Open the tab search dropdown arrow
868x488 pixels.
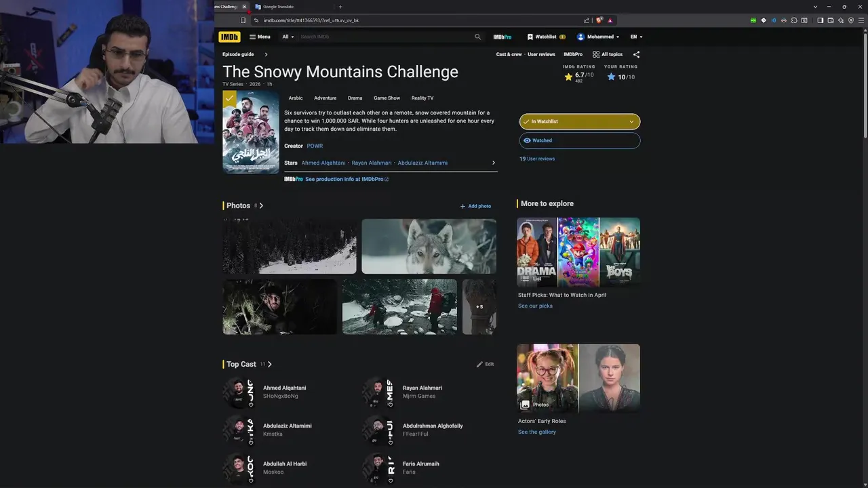(816, 7)
